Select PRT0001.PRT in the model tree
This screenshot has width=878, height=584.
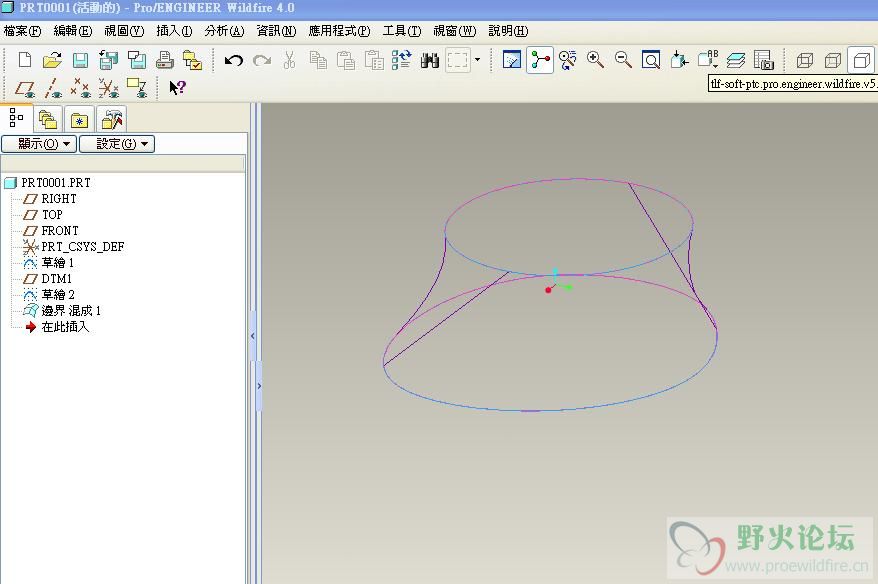click(47, 183)
